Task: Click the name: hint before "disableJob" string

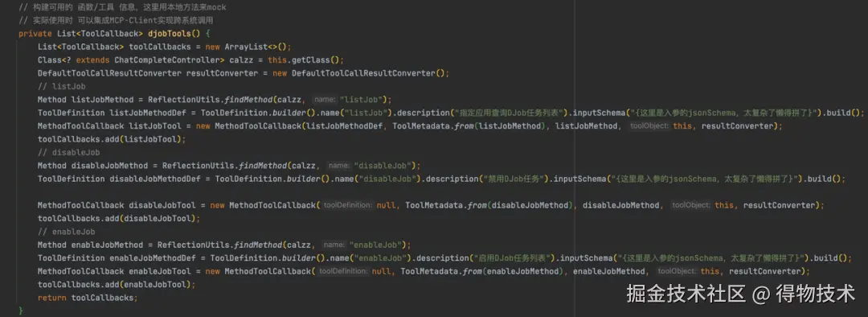Action: 338,166
